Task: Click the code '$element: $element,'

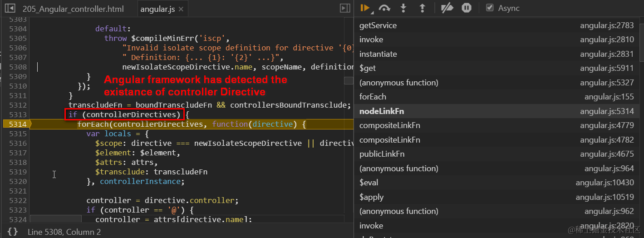Action: pyautogui.click(x=138, y=153)
